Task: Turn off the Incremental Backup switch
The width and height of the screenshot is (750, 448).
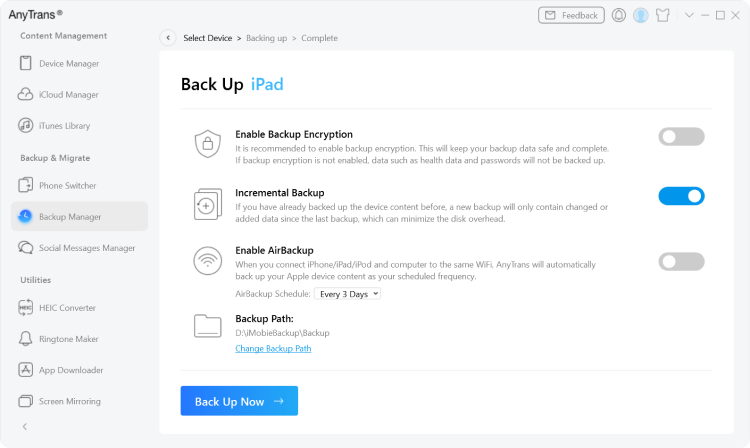Action: pos(681,195)
